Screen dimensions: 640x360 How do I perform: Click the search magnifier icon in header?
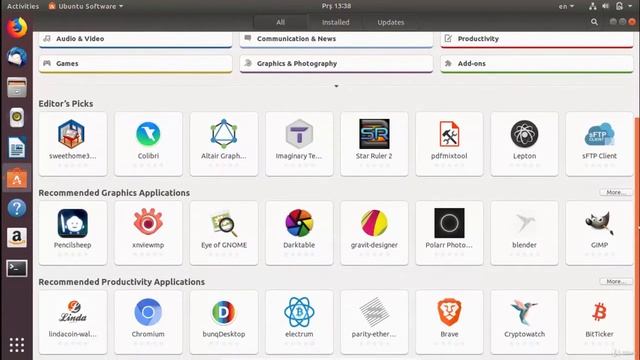pos(594,22)
